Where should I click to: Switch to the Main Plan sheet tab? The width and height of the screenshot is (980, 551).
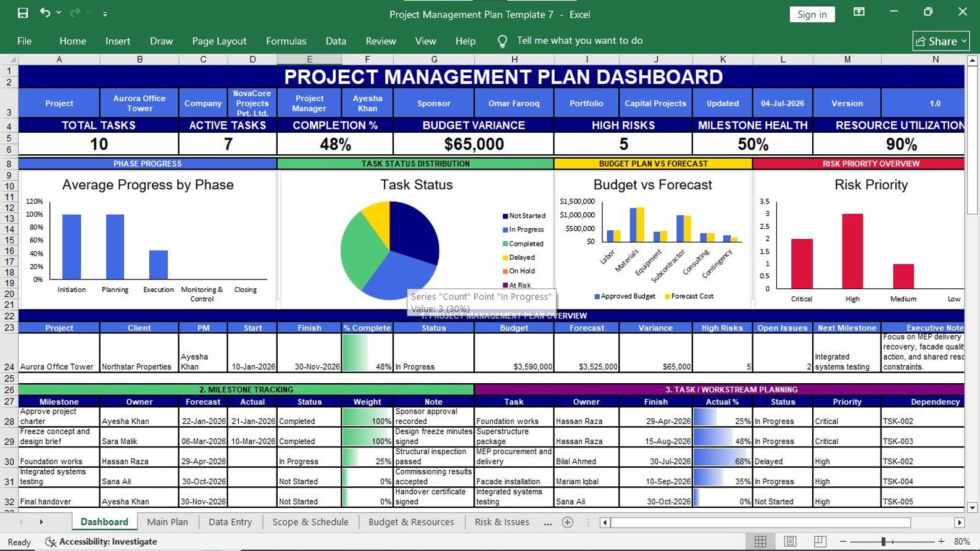coord(167,522)
